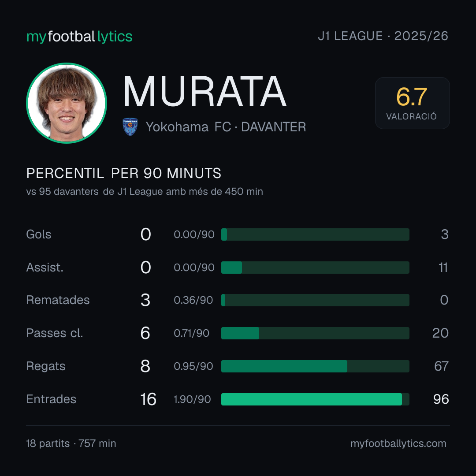Click the Entrades percentile bar
This screenshot has width=476, height=476.
[x=315, y=399]
